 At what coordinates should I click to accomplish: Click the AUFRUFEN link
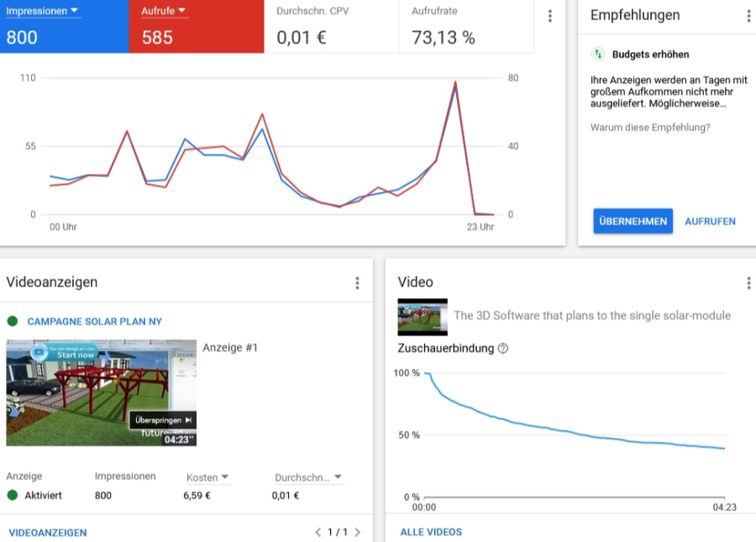[710, 222]
